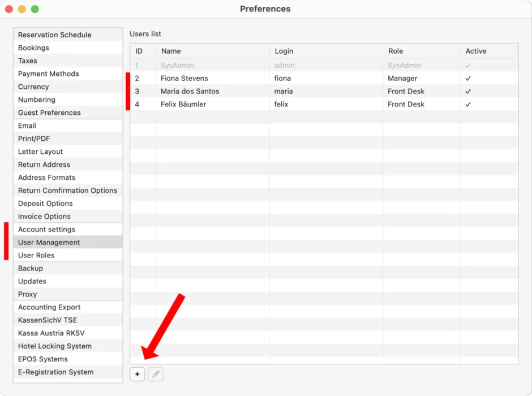The width and height of the screenshot is (532, 396).
Task: Toggle active checkmark for Maria dos Santos
Action: tap(468, 91)
